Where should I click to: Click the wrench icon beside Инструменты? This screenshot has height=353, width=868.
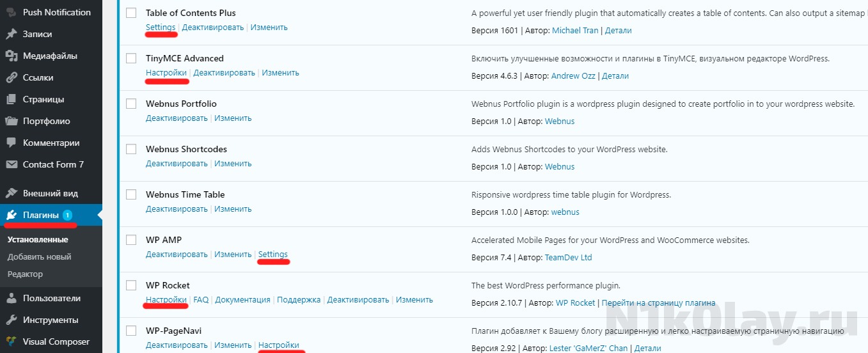pos(12,320)
